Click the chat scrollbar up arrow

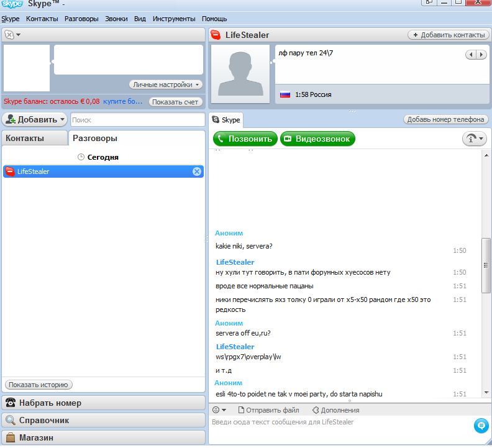[x=486, y=155]
